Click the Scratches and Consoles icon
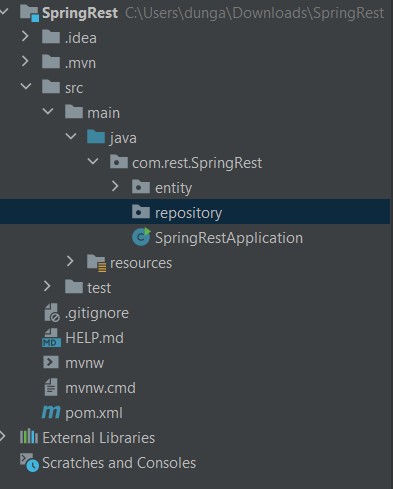 click(x=29, y=462)
